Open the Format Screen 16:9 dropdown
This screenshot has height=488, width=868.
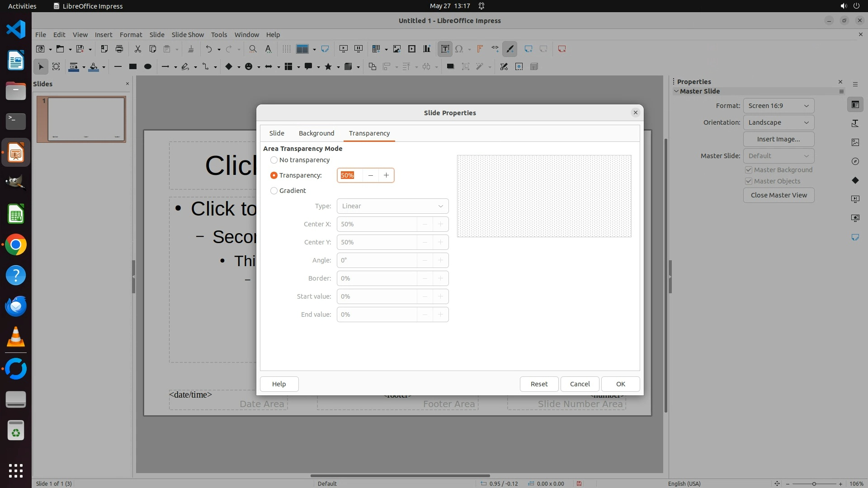[x=778, y=106]
